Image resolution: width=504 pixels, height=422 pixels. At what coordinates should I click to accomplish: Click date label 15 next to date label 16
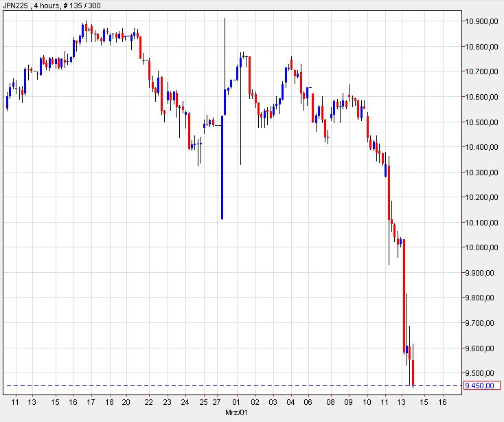click(x=55, y=402)
